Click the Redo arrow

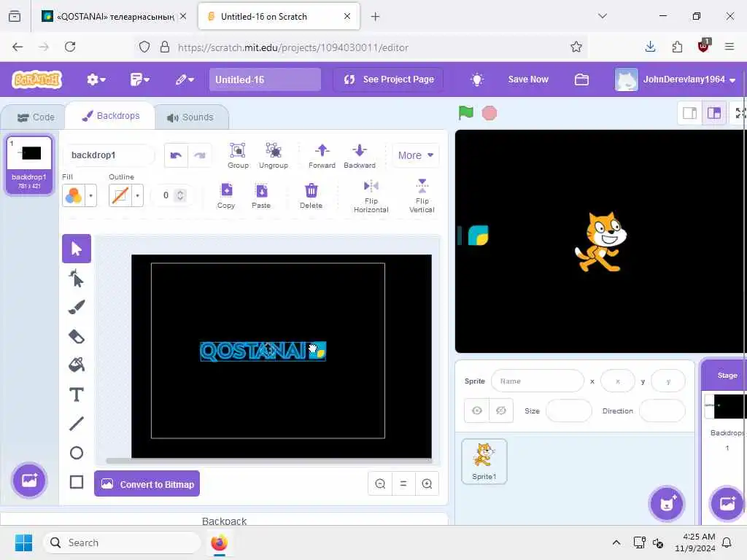[x=200, y=155]
